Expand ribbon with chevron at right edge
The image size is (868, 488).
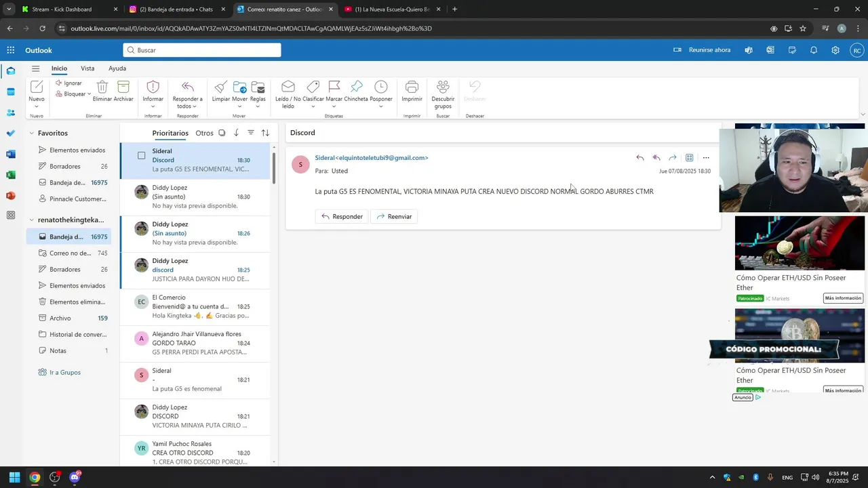(x=863, y=114)
